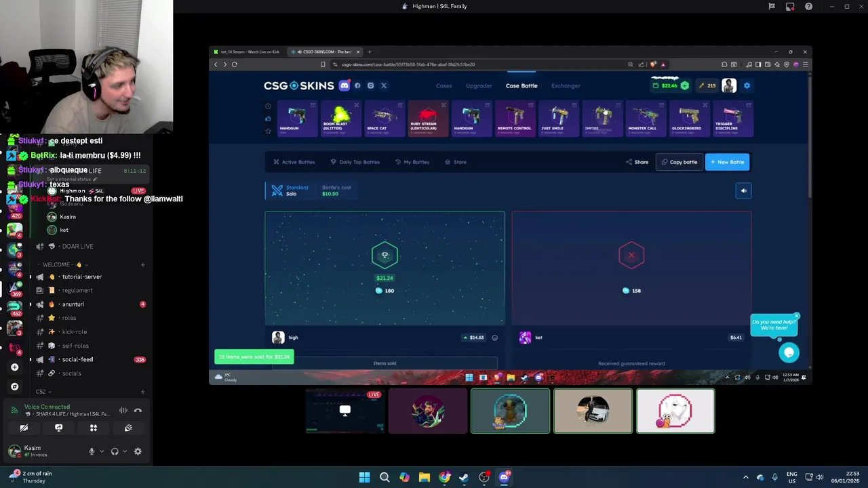Click the Share battle link
868x488 pixels.
[x=637, y=162]
